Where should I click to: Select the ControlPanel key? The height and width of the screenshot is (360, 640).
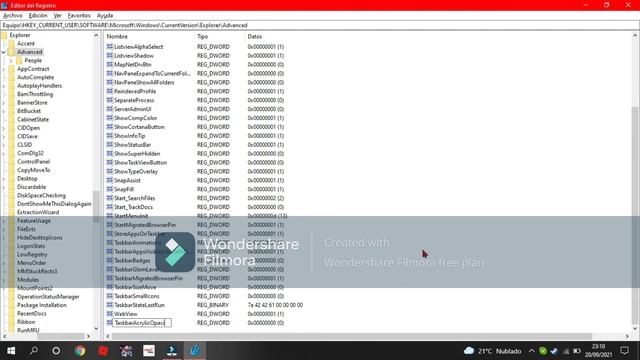point(33,162)
